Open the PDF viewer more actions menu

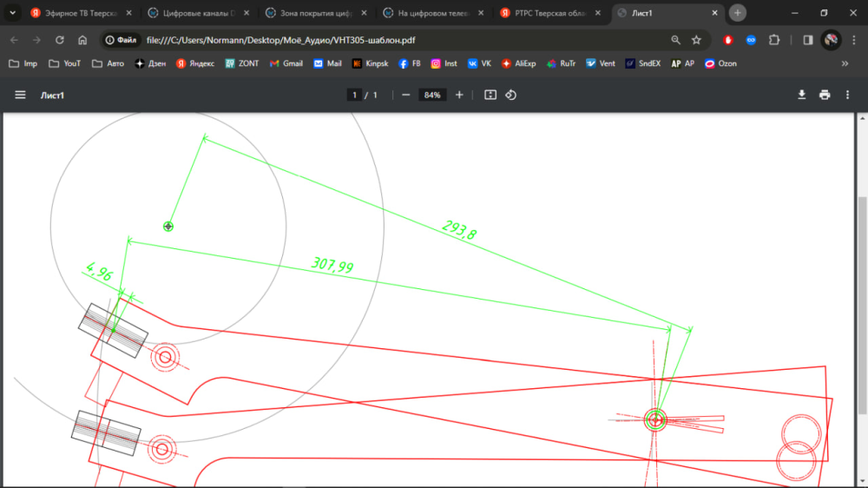tap(848, 95)
